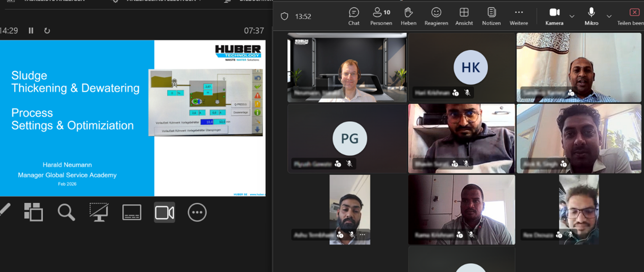The height and width of the screenshot is (272, 644).
Task: Click the participant count 10 beside Personen
Action: (387, 12)
